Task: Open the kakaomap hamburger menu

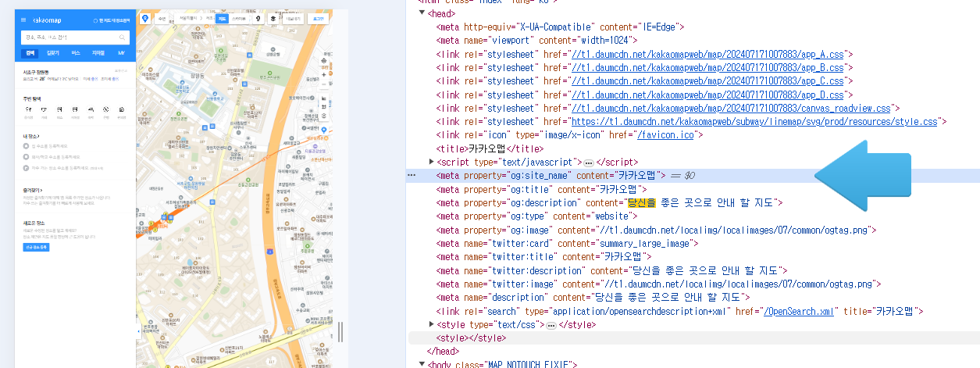Action: coord(23,20)
